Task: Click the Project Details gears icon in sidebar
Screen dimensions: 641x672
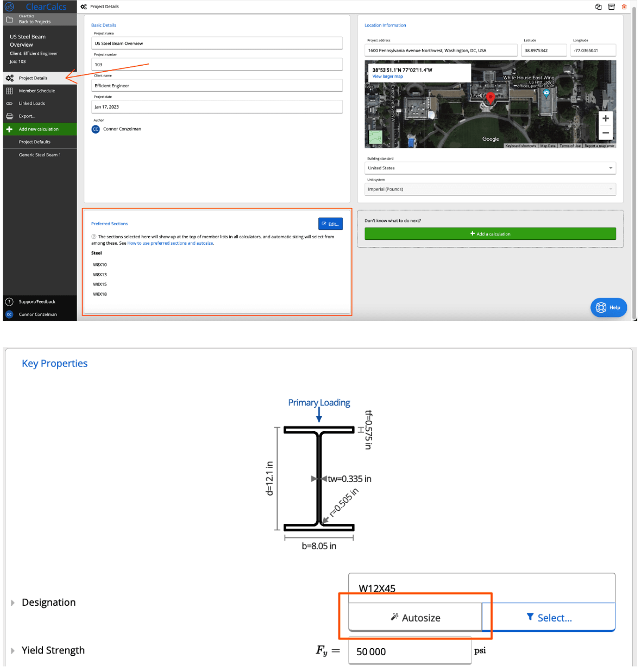Action: pos(10,78)
